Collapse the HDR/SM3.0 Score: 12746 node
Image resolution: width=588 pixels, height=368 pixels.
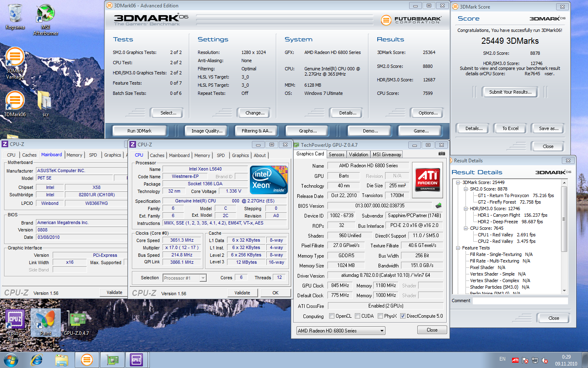465,209
